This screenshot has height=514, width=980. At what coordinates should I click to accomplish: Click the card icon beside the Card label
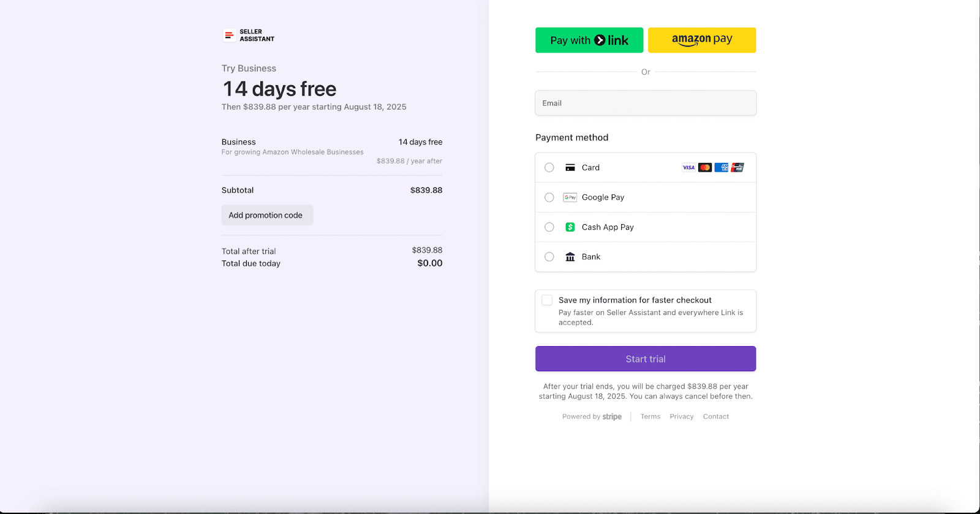pos(569,167)
